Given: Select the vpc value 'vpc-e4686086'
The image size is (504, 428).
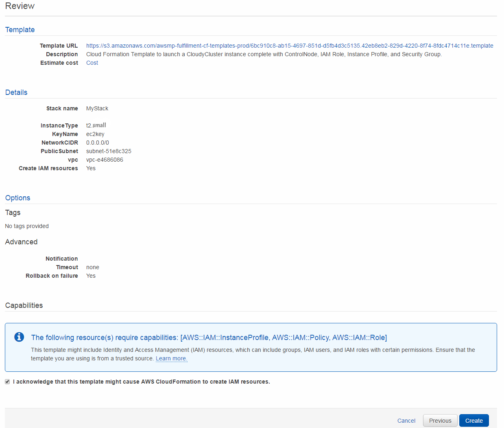Looking at the screenshot, I should (105, 160).
